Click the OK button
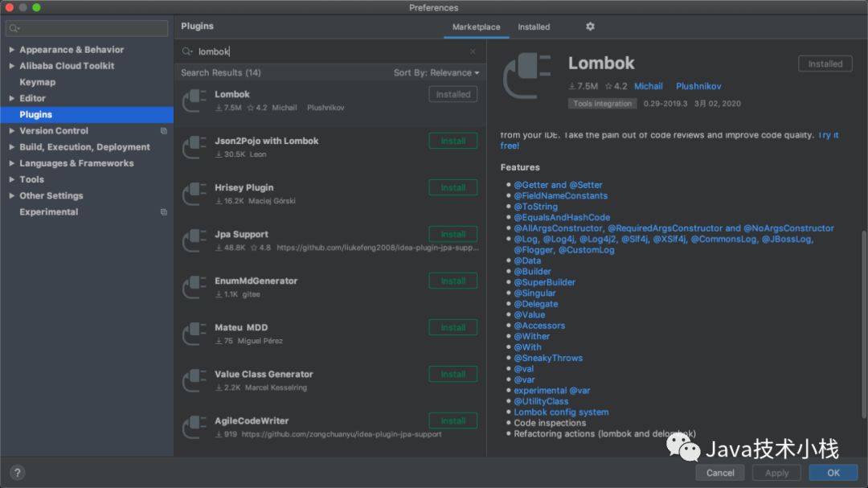The image size is (868, 488). [x=833, y=473]
